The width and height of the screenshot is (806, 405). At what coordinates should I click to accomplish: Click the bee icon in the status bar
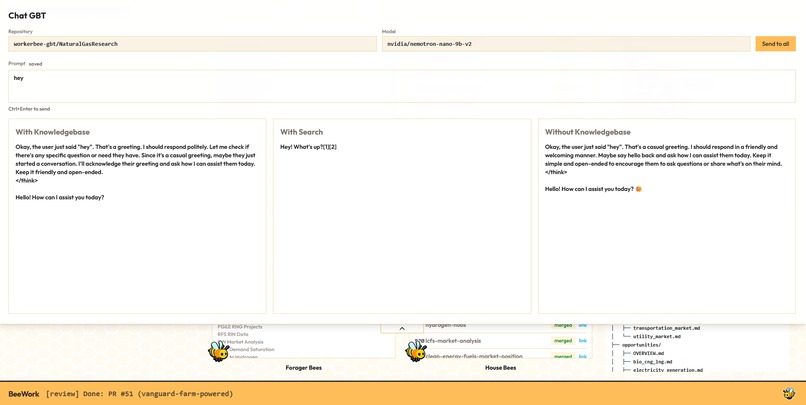coord(789,394)
